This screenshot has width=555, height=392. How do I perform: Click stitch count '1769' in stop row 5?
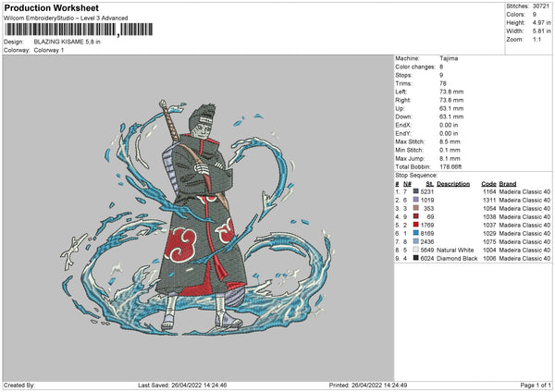[x=427, y=225]
